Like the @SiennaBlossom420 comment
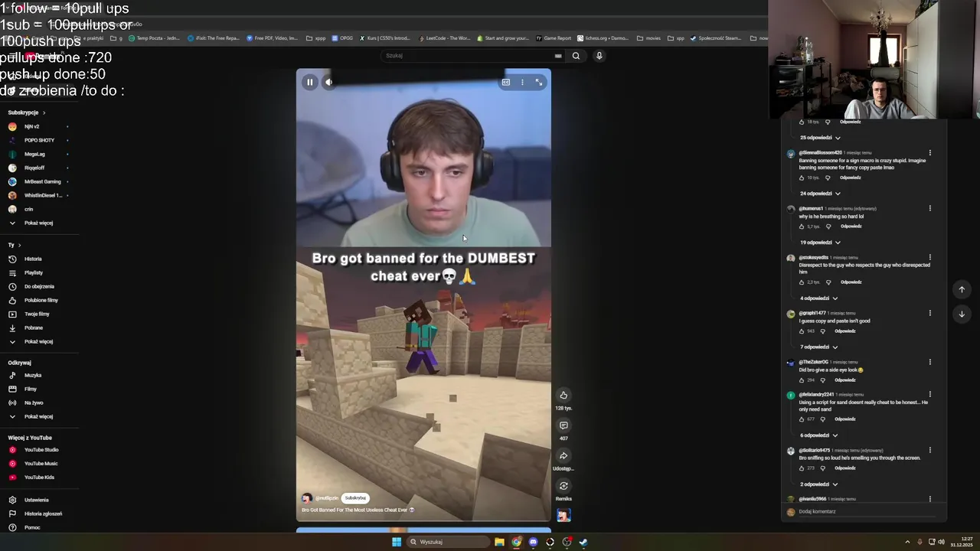Image resolution: width=980 pixels, height=551 pixels. point(802,178)
